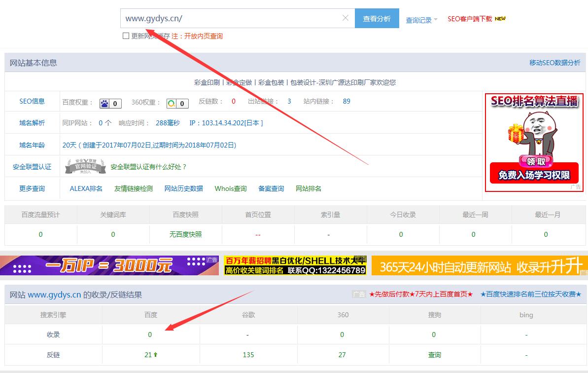Click the 最近一月 column header

point(548,215)
